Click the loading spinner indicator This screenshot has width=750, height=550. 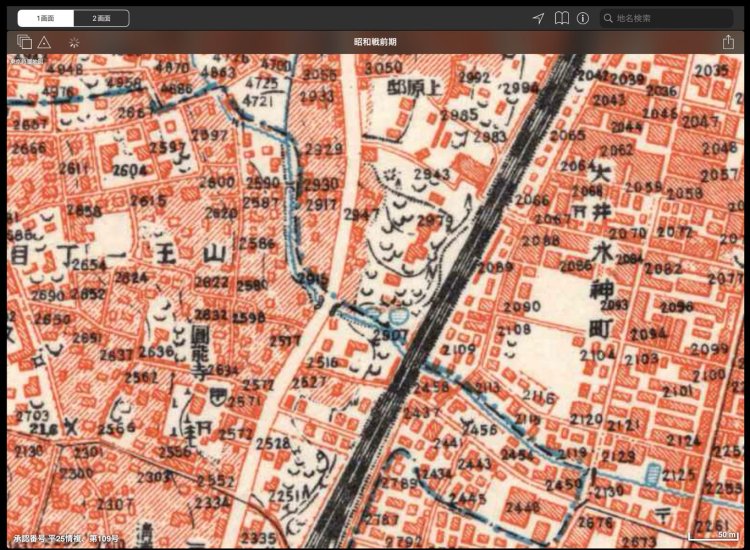pyautogui.click(x=74, y=42)
